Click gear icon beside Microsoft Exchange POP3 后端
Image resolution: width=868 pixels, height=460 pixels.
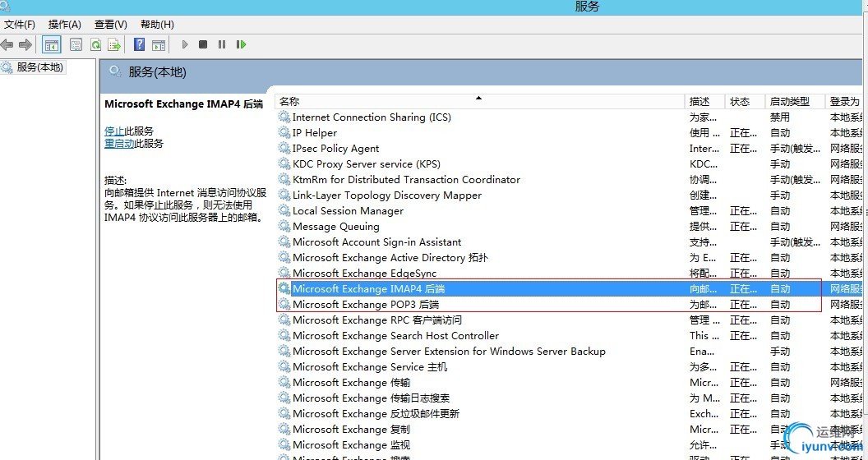click(x=284, y=304)
